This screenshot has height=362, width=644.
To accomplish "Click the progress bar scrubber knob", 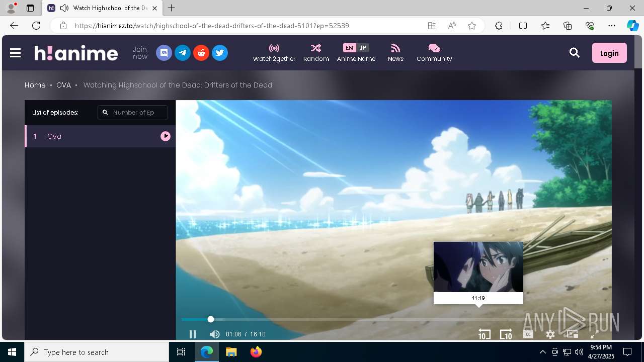I will (211, 319).
